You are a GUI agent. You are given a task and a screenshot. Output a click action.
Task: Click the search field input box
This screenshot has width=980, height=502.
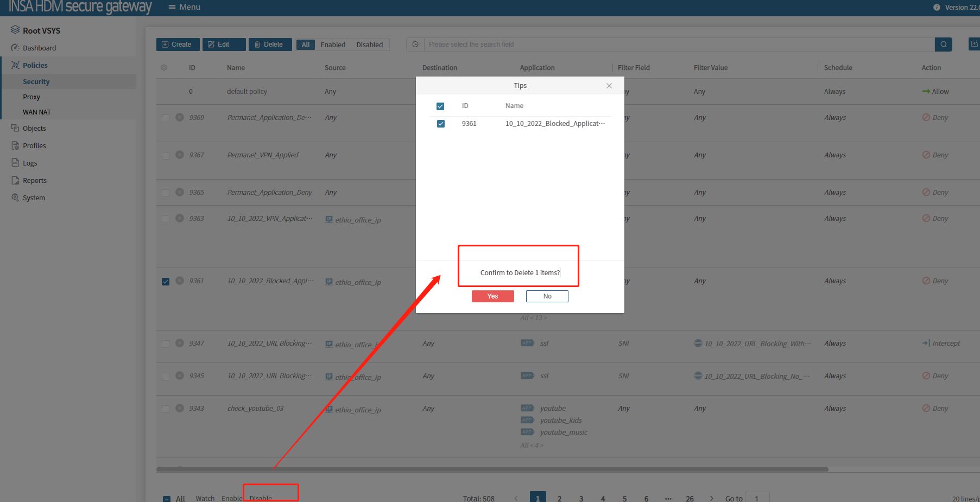(x=679, y=45)
